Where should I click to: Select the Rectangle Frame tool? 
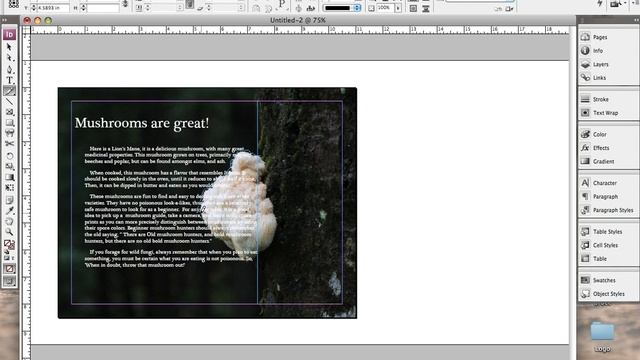(9, 112)
